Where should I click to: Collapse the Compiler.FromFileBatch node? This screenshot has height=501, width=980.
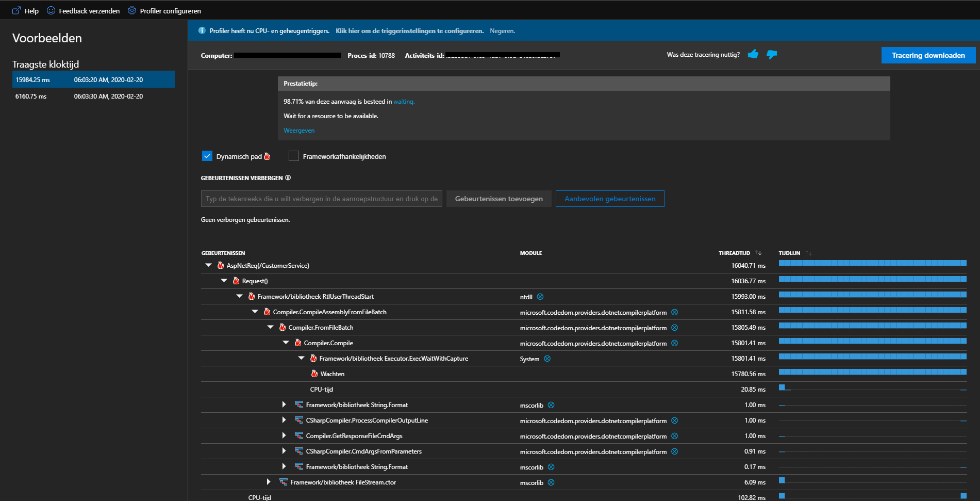pos(271,327)
